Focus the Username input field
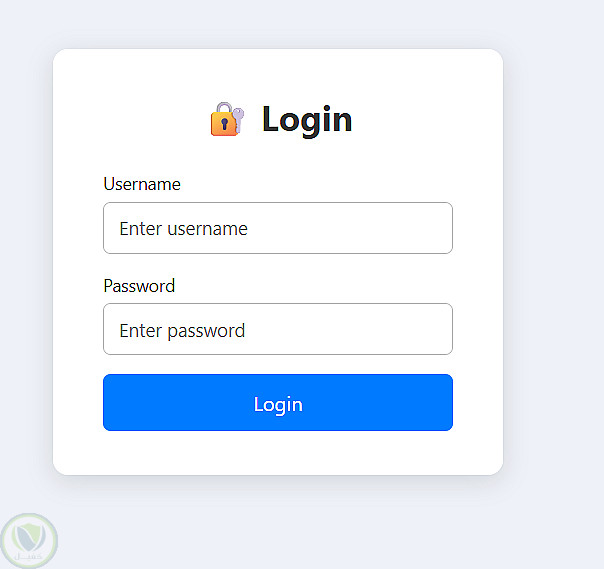Image resolution: width=604 pixels, height=569 pixels. click(x=278, y=228)
